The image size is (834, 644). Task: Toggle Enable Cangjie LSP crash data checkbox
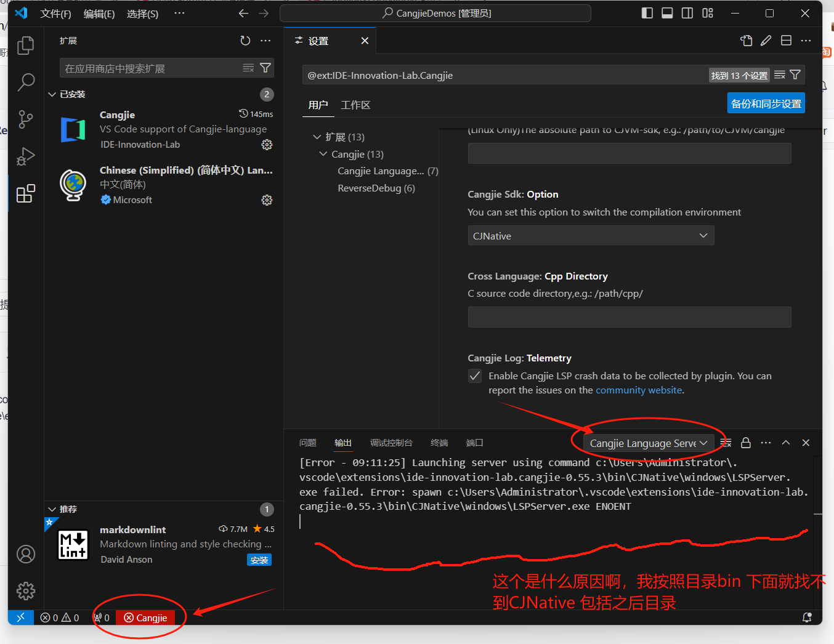(474, 376)
